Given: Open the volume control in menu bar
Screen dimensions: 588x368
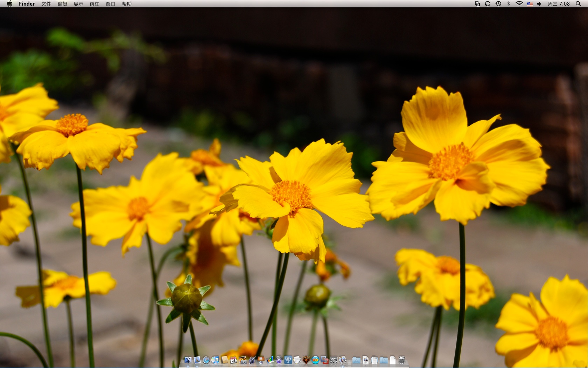Looking at the screenshot, I should click(x=539, y=4).
